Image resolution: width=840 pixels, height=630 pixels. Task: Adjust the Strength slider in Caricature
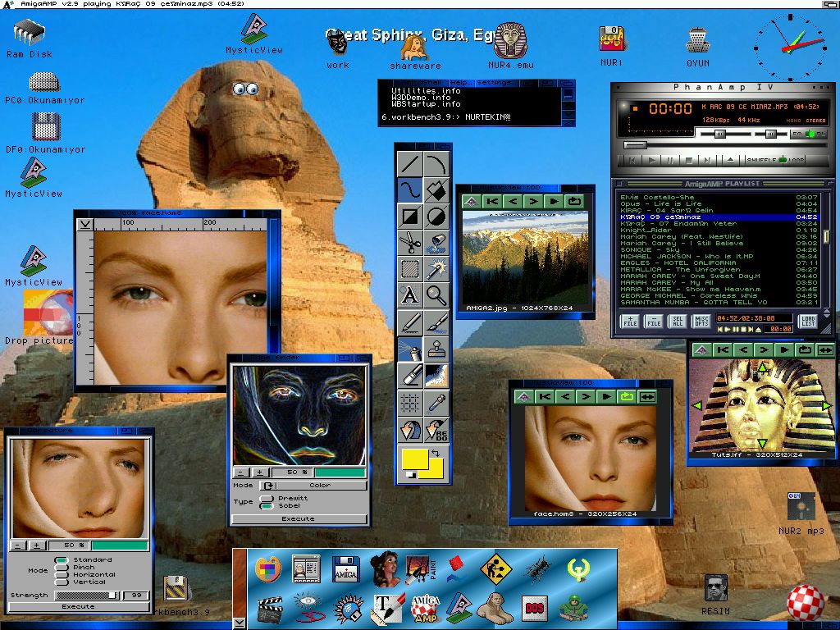(87, 596)
